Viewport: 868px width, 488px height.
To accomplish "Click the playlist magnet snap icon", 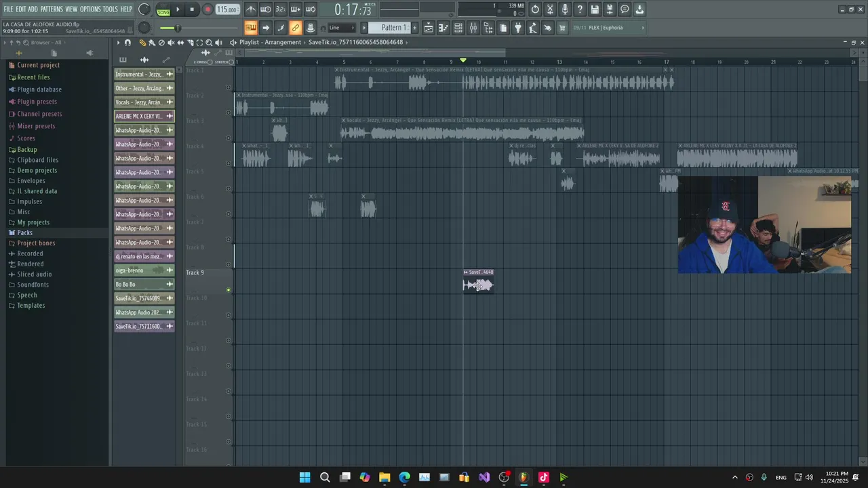I will tap(127, 42).
